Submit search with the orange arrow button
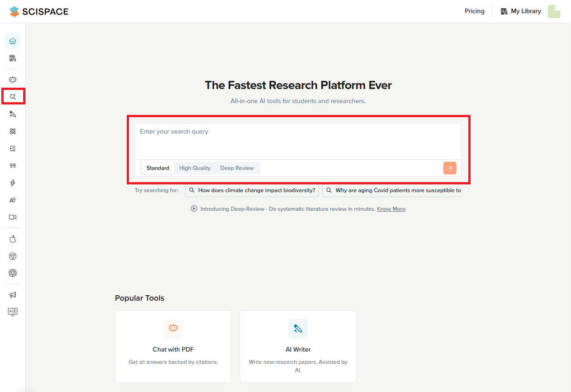The image size is (571, 392). tap(450, 168)
